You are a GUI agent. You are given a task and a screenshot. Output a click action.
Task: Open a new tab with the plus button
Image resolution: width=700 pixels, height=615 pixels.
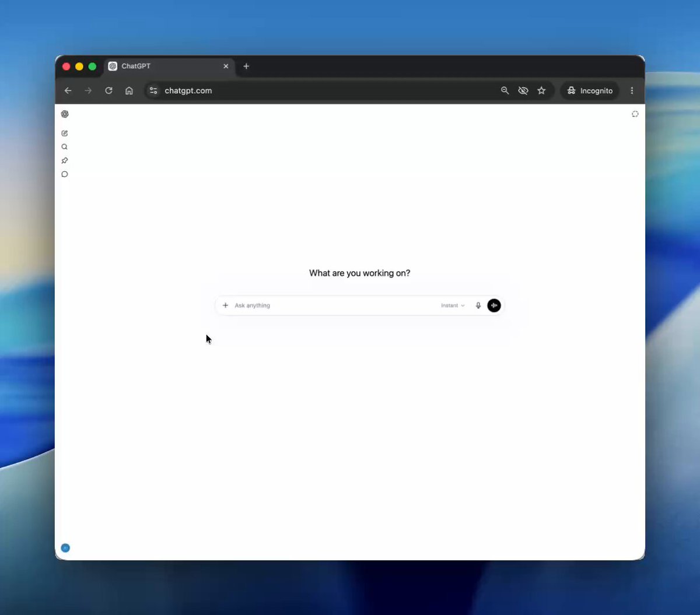point(246,66)
